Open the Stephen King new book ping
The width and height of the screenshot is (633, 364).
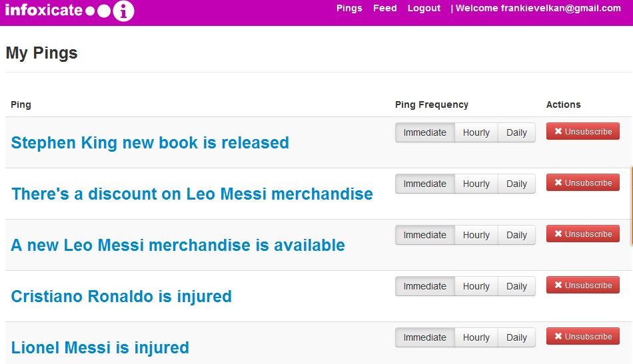150,143
